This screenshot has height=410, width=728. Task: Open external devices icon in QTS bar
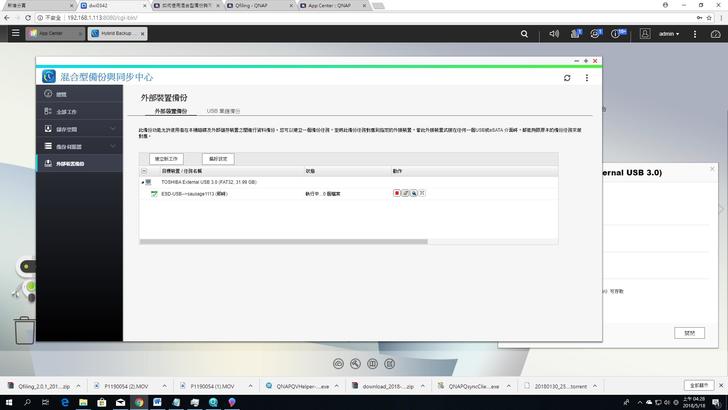click(596, 33)
